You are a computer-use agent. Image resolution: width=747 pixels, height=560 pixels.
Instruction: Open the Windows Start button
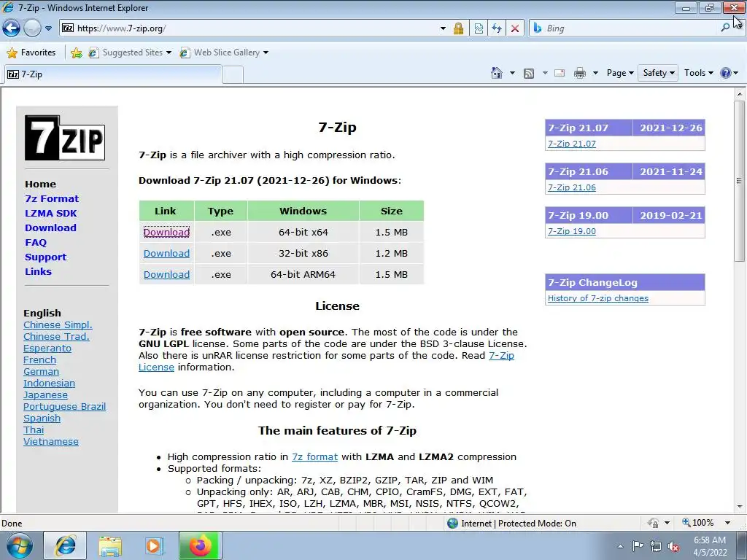click(19, 545)
